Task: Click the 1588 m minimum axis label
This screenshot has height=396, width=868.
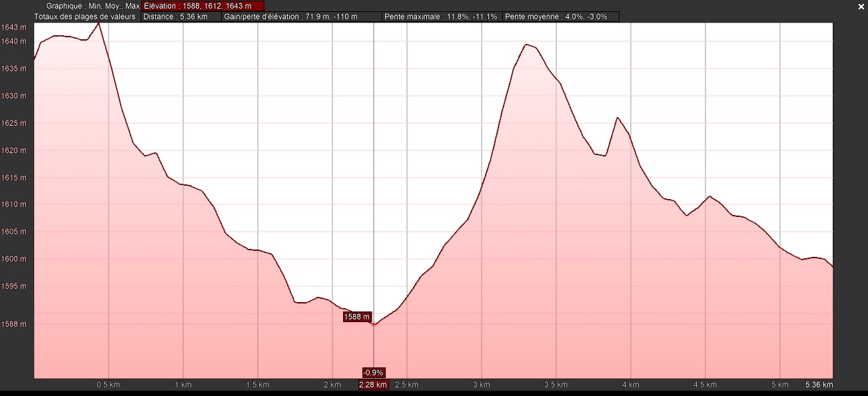Action: (x=14, y=324)
